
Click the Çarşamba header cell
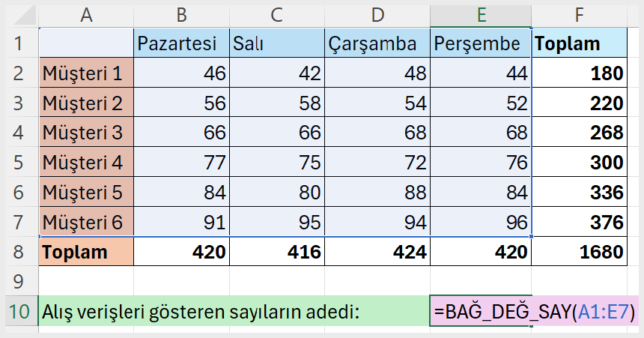pos(377,43)
